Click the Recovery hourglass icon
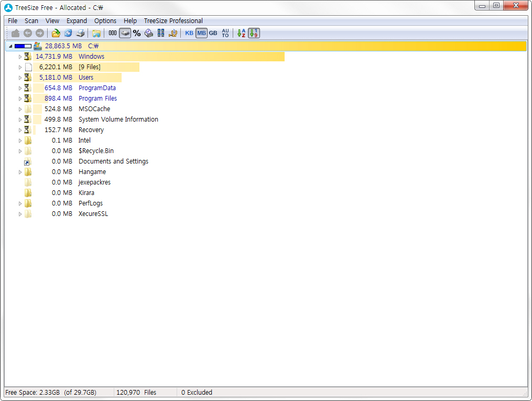This screenshot has height=401, width=532. 27,130
